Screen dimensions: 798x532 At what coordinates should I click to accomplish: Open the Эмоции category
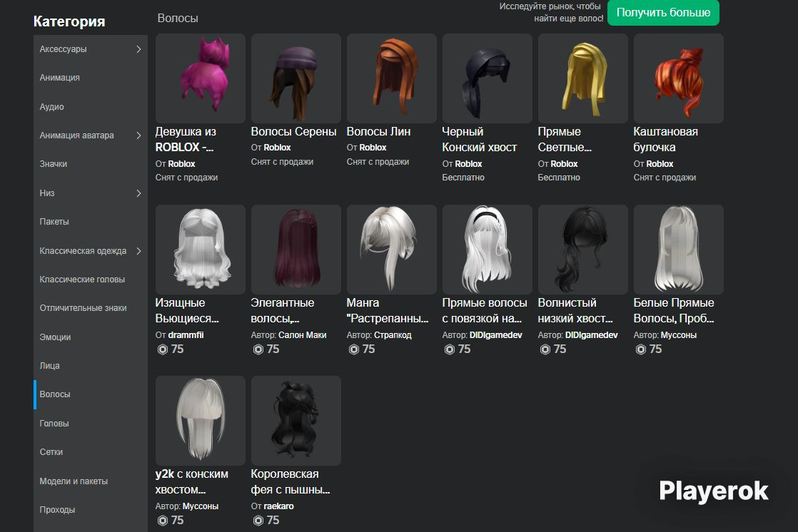91,337
